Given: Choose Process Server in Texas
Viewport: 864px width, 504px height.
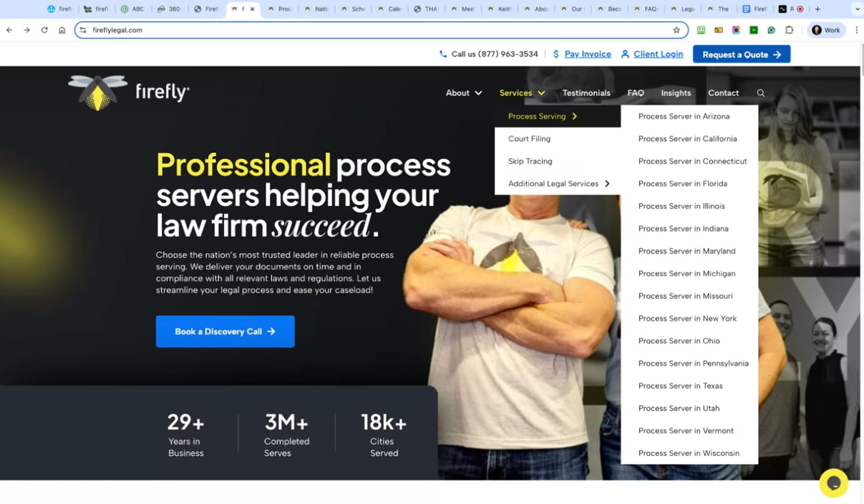Looking at the screenshot, I should click(680, 386).
